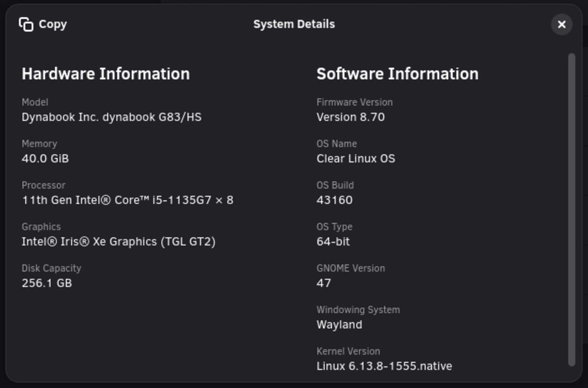
Task: Click the OS Build number 43160
Action: pyautogui.click(x=335, y=200)
